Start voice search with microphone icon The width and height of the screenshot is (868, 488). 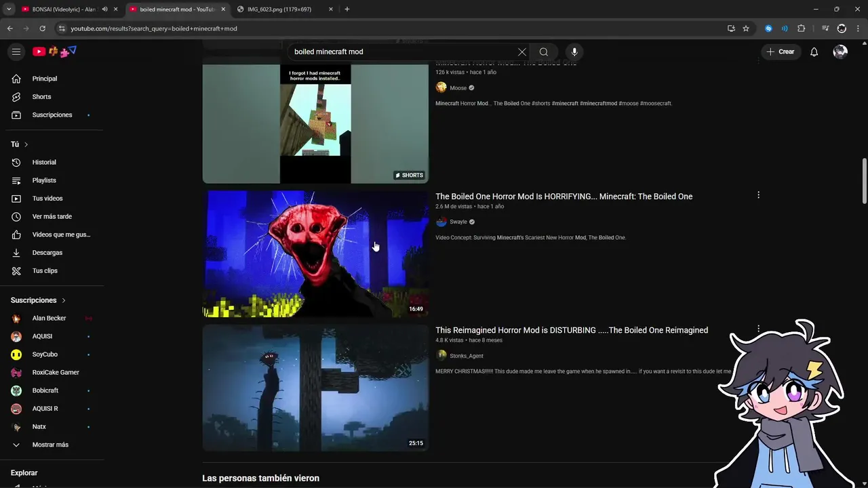(574, 52)
